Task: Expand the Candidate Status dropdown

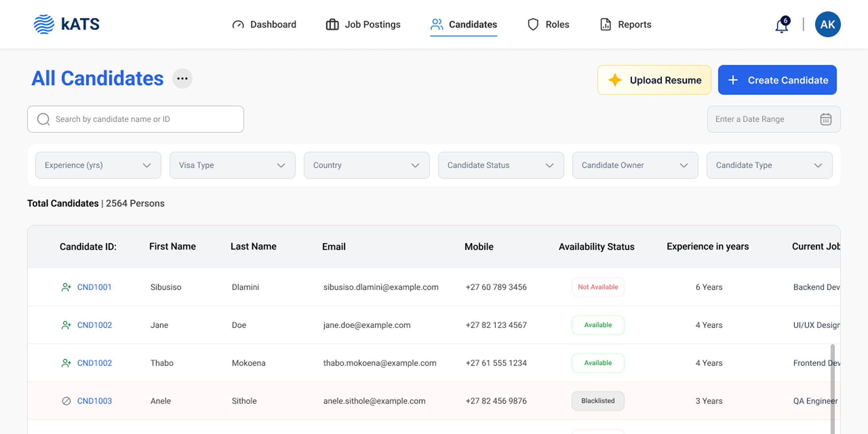Action: (x=501, y=165)
